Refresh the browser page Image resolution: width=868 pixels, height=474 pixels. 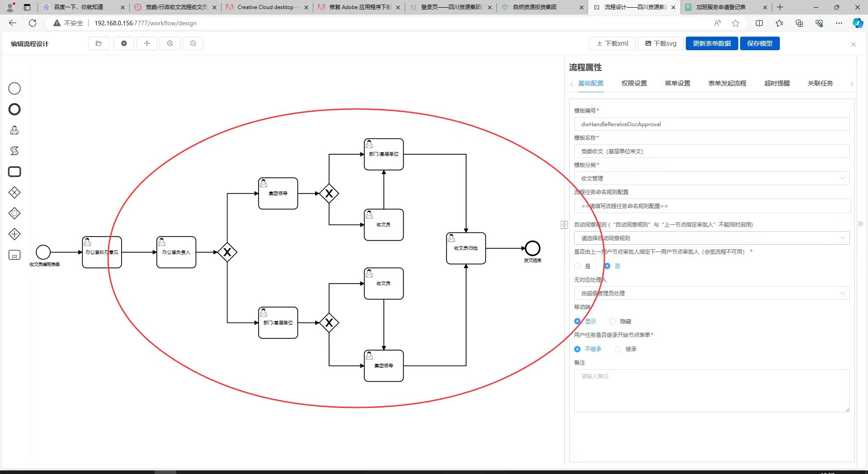coord(33,23)
